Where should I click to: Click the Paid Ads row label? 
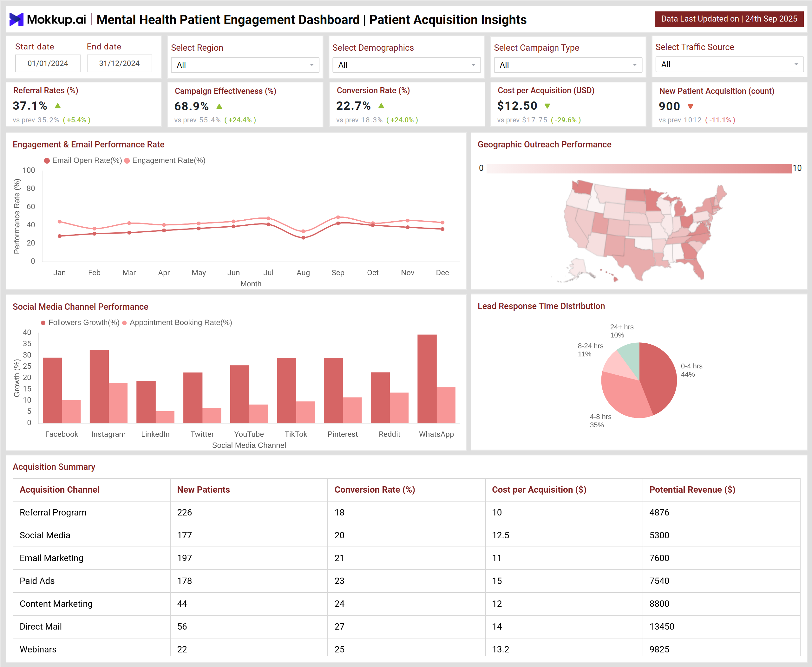(x=37, y=580)
